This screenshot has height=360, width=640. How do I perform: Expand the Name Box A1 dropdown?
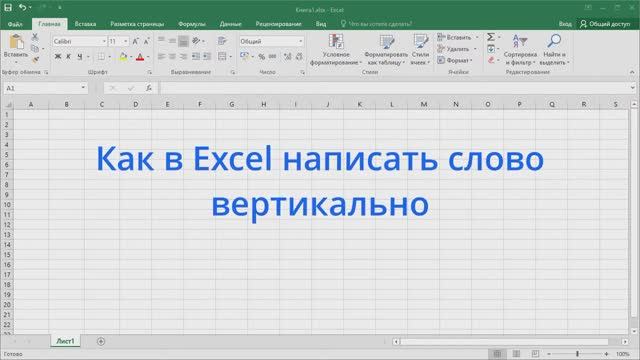point(83,88)
